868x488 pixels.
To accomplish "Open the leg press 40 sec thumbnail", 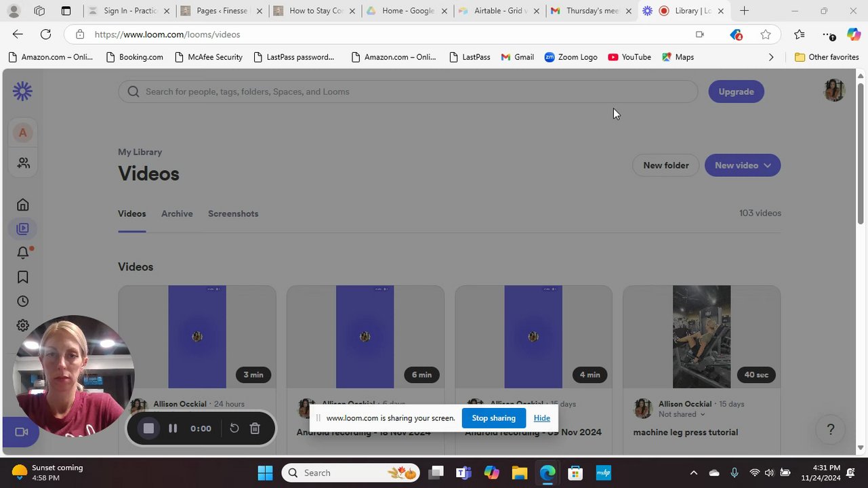I will [x=701, y=337].
